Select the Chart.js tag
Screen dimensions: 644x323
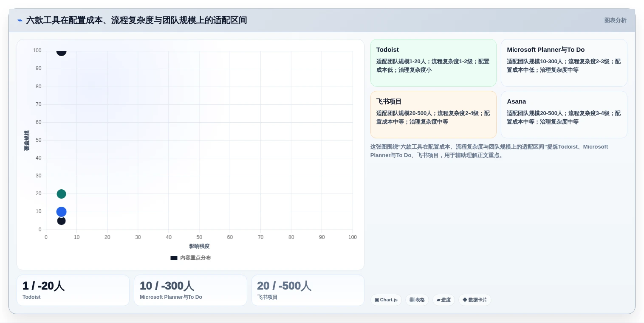386,300
